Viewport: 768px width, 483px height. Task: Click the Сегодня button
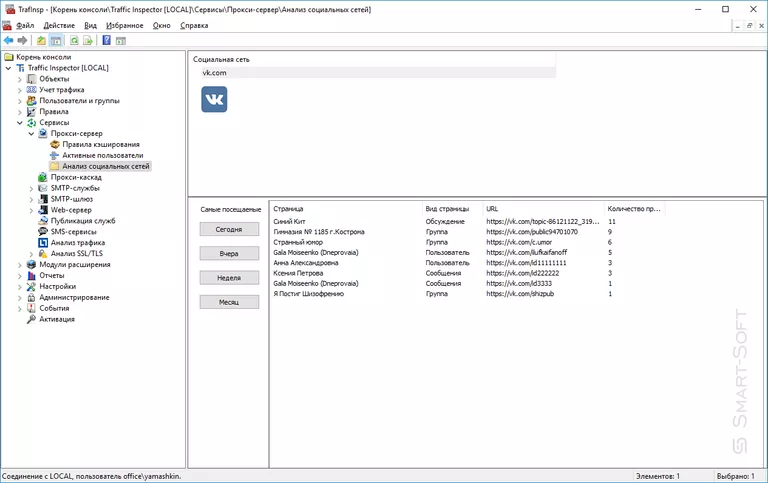pyautogui.click(x=229, y=229)
